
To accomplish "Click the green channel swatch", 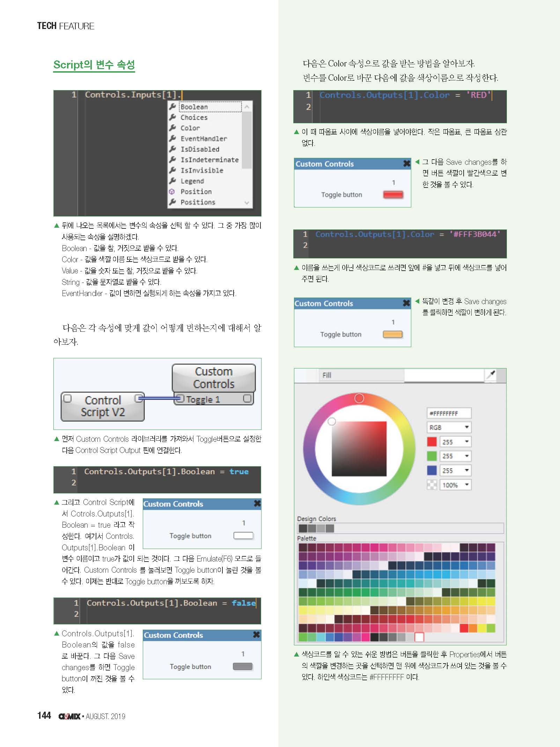I will click(432, 456).
